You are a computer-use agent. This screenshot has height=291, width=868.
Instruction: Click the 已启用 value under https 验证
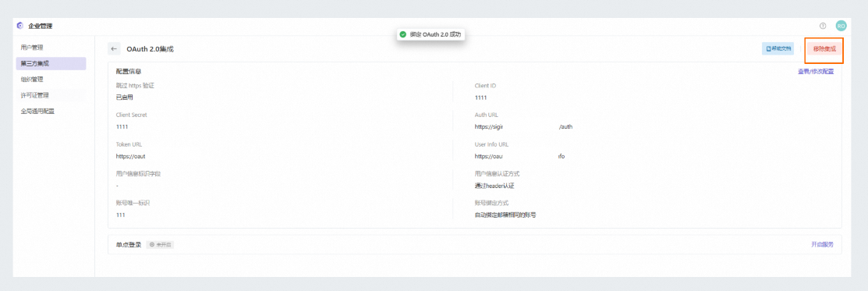(x=125, y=97)
